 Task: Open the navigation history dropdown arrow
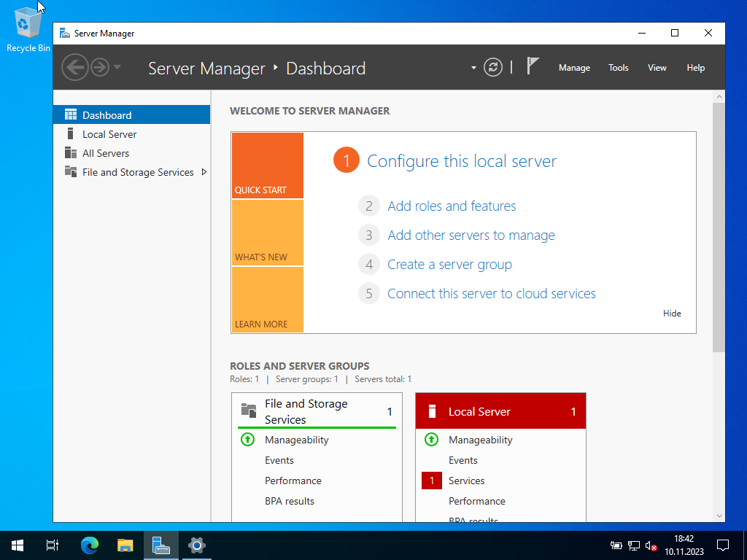[117, 67]
